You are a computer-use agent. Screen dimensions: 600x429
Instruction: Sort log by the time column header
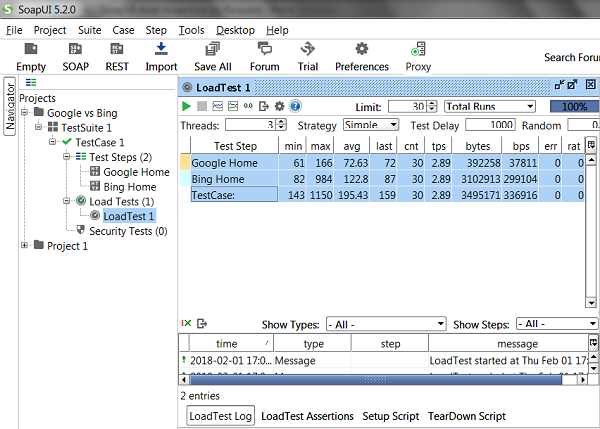pos(232,344)
